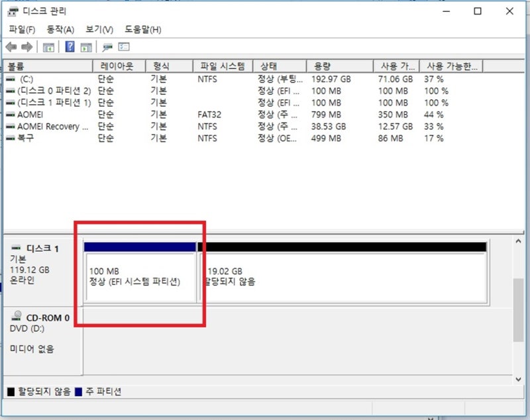Click the black 할당되지 않음 legend swatch
The width and height of the screenshot is (530, 420).
tap(11, 392)
